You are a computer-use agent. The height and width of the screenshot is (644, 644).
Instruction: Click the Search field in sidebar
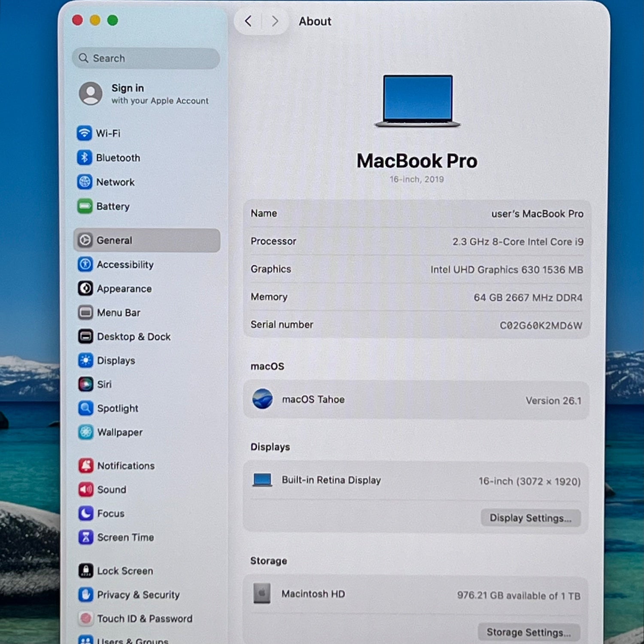point(146,58)
